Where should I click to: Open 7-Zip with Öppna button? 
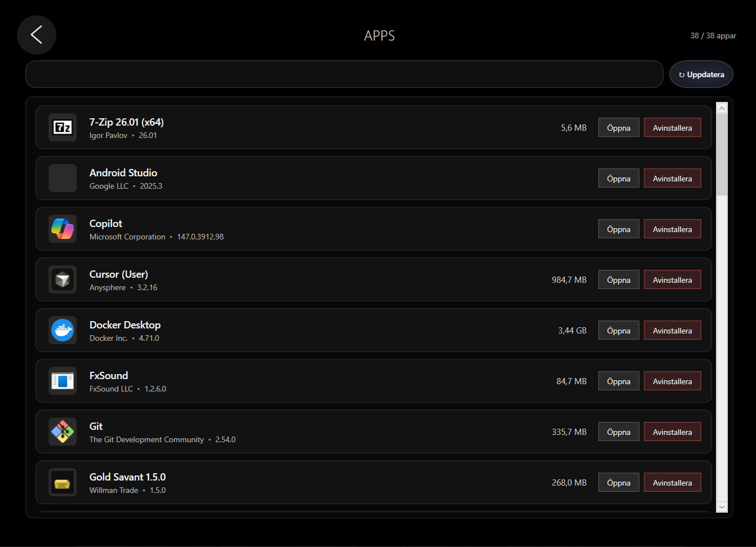(x=619, y=128)
